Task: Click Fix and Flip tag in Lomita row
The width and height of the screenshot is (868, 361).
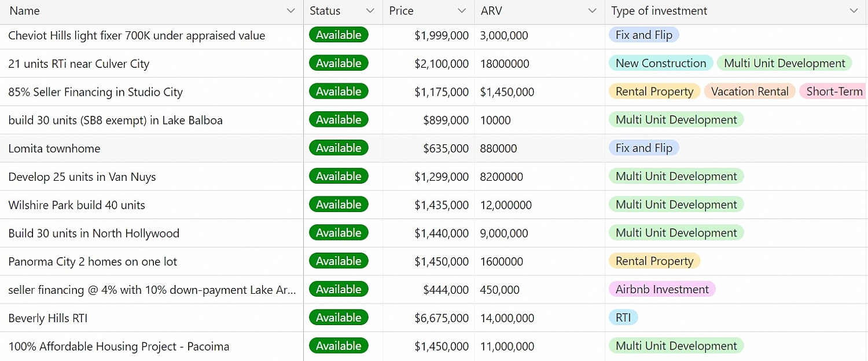Action: pos(643,148)
